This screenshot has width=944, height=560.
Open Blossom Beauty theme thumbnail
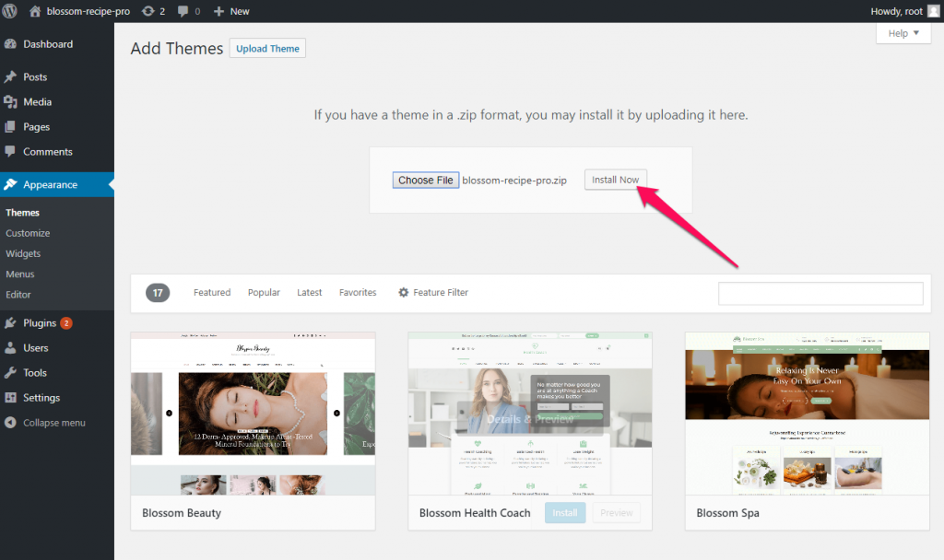(253, 414)
